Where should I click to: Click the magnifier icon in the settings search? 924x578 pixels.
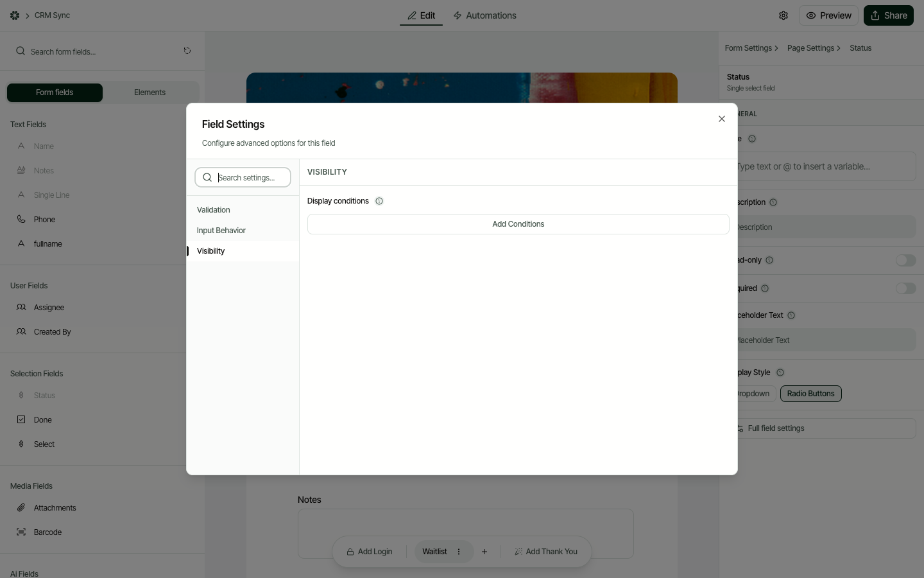207,177
